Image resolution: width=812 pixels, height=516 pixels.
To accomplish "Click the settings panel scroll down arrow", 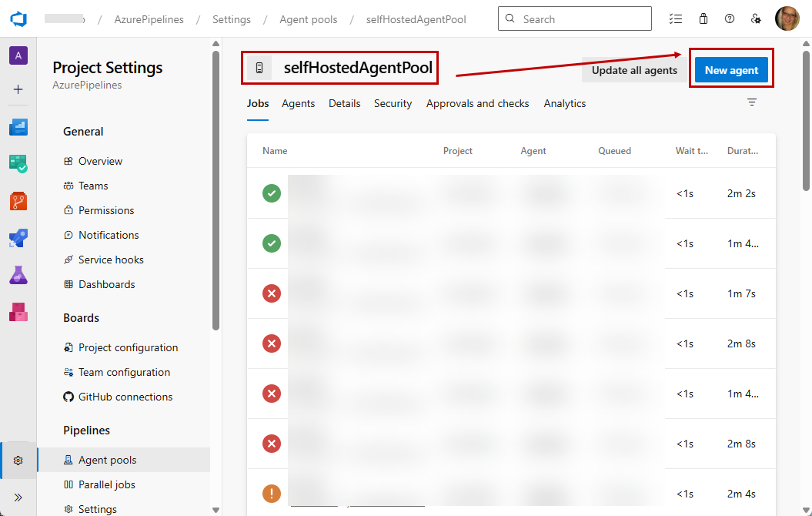I will tap(216, 511).
